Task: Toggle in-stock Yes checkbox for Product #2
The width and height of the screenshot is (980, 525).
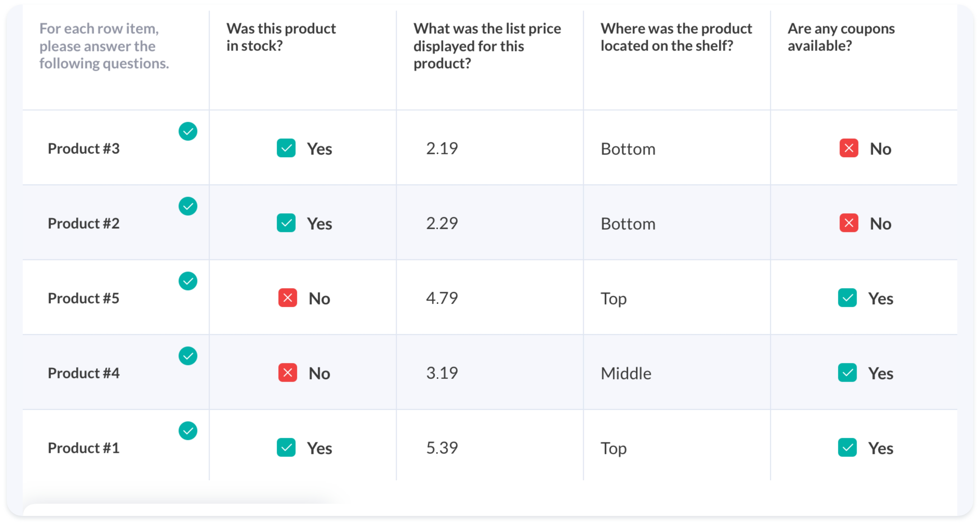Action: pyautogui.click(x=286, y=223)
